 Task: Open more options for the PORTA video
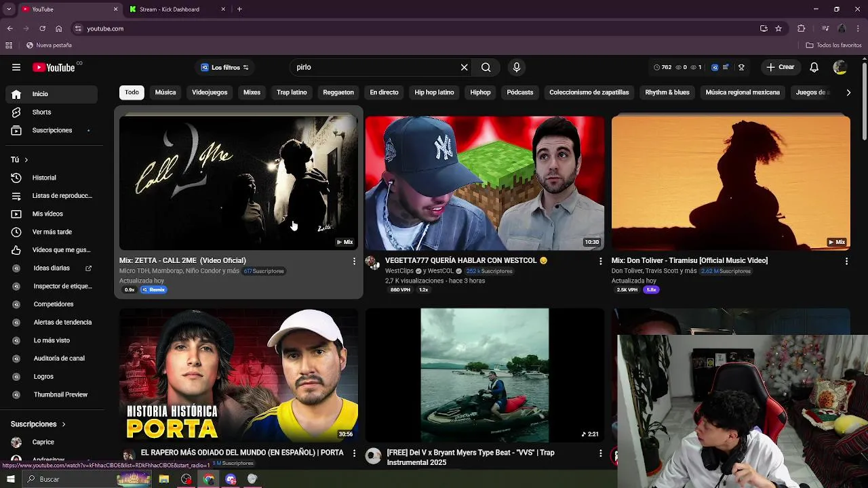coord(354,453)
